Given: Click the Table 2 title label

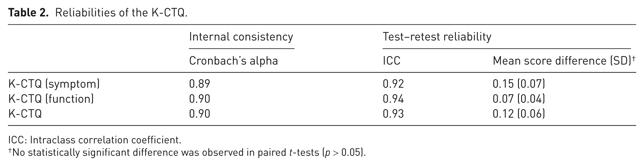Looking at the screenshot, I should click(x=98, y=13).
